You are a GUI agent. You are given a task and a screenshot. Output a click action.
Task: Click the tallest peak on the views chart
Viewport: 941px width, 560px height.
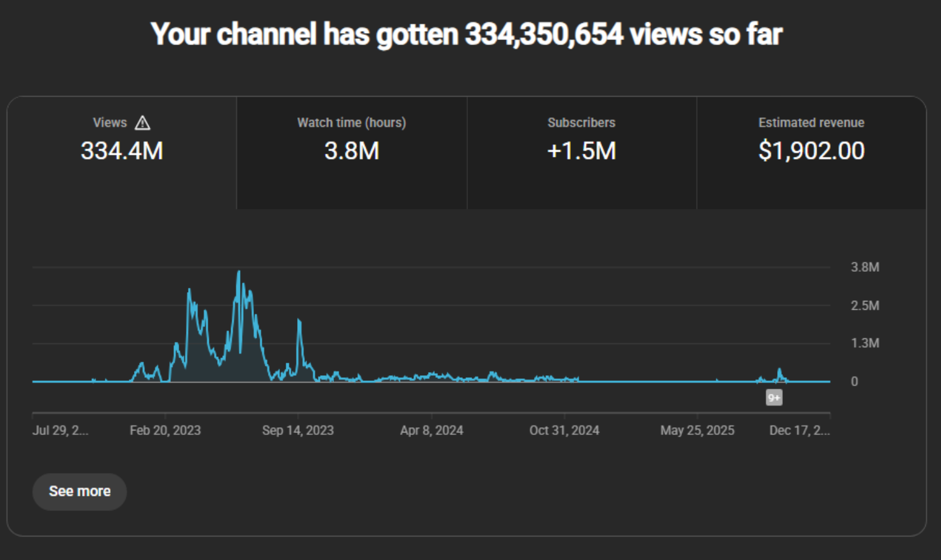pos(239,274)
